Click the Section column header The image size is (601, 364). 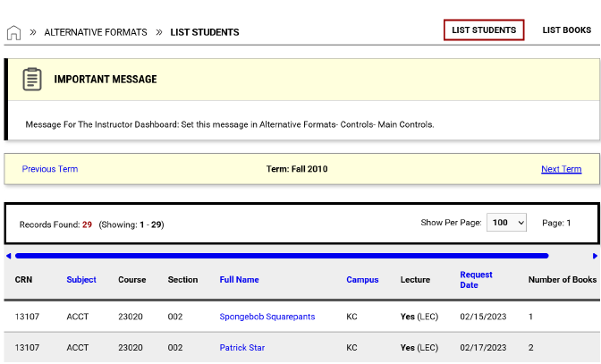pos(182,280)
